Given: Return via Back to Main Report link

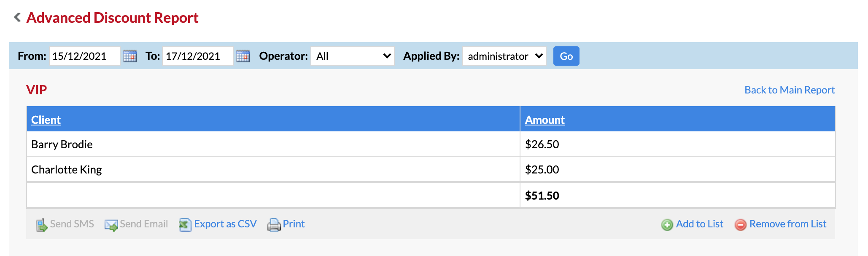Looking at the screenshot, I should pyautogui.click(x=790, y=90).
